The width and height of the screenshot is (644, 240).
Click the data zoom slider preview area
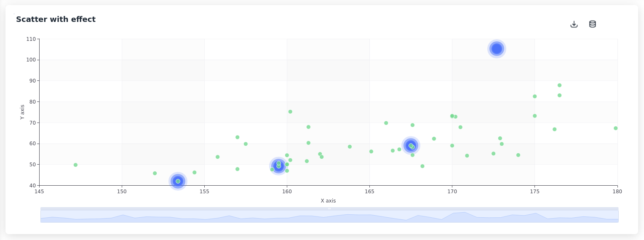(329, 216)
